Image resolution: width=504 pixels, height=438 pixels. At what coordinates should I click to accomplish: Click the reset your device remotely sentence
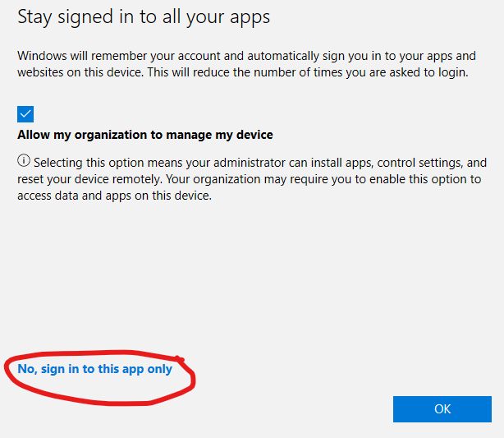point(89,179)
